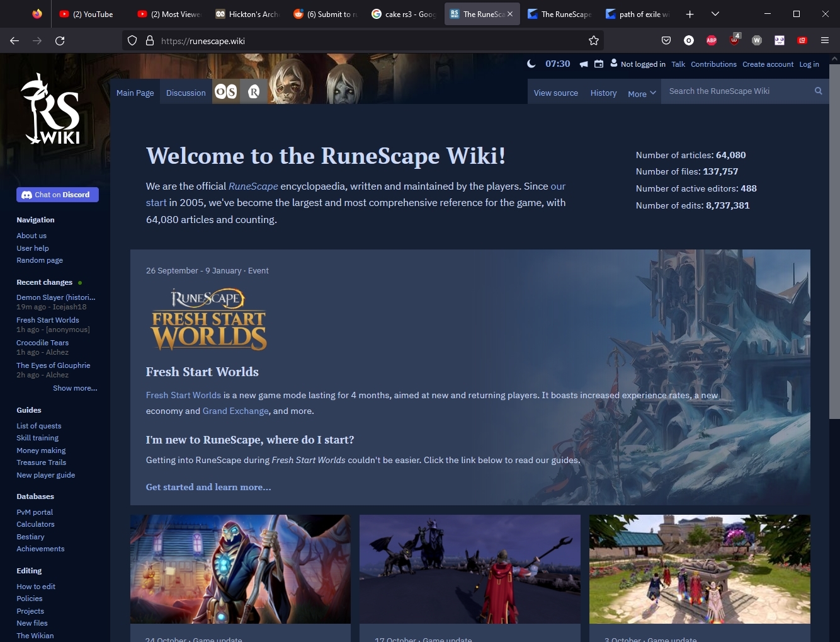The height and width of the screenshot is (642, 840).
Task: Switch to the cake rs3 Google tab
Action: 403,14
